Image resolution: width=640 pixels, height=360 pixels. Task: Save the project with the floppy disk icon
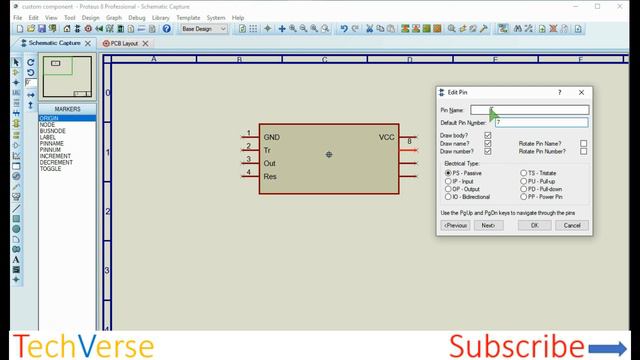[x=42, y=29]
